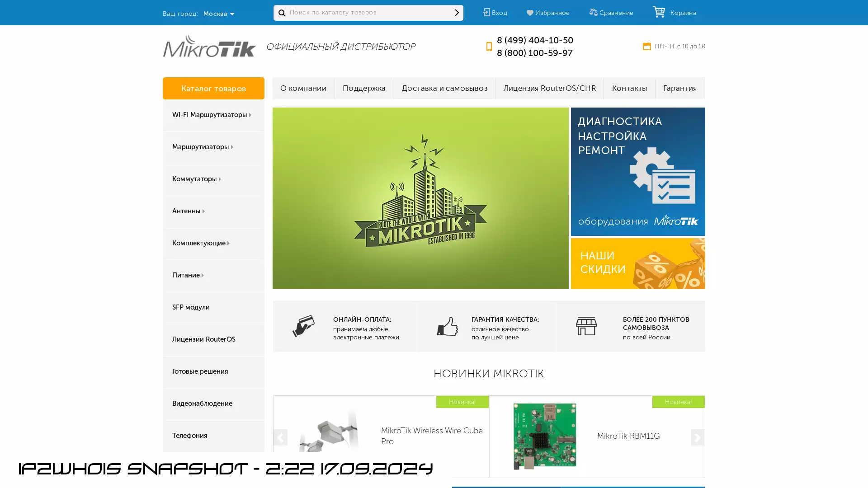Image resolution: width=868 pixels, height=488 pixels.
Task: Open MikroTik RBM11G product link
Action: pos(628,436)
